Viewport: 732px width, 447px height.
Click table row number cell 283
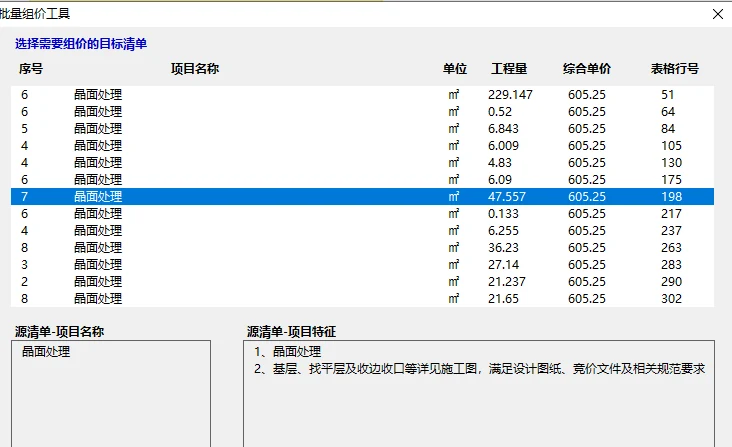pos(671,265)
